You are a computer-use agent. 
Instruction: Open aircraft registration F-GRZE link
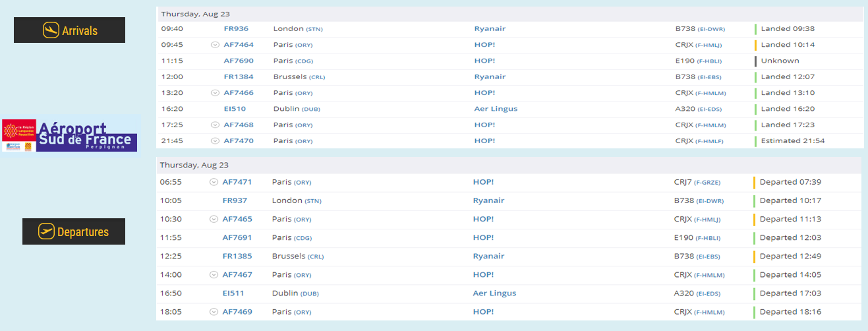click(x=707, y=183)
